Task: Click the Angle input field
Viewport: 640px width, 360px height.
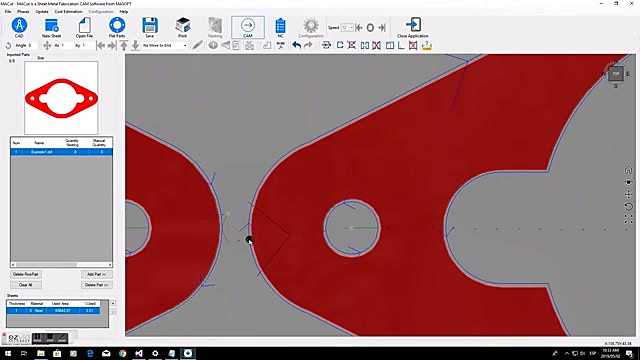Action: pos(33,45)
